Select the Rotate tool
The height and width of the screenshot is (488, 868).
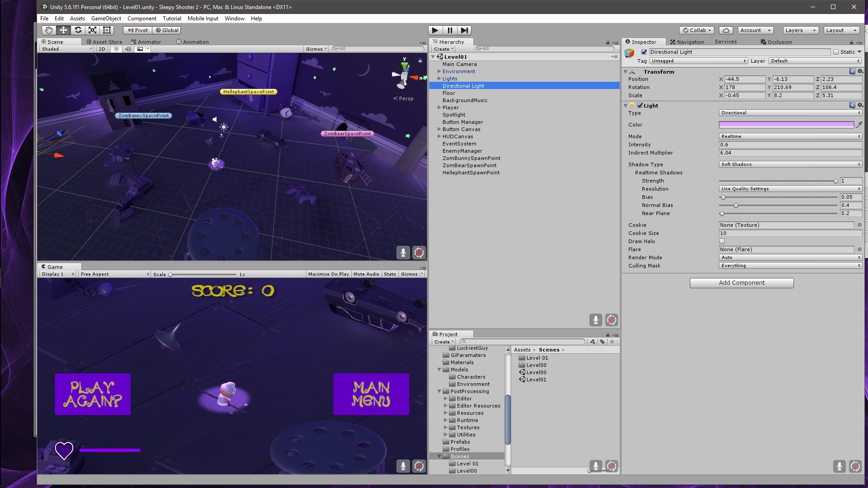(x=78, y=30)
